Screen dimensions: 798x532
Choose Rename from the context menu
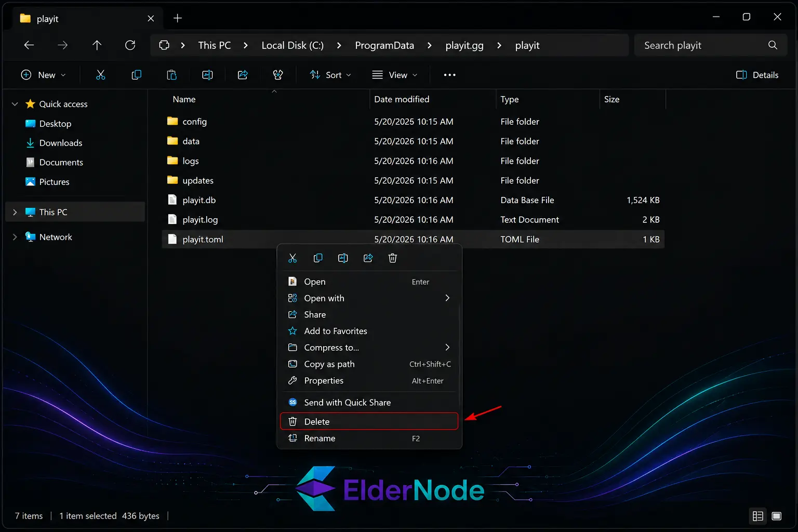(x=369, y=438)
